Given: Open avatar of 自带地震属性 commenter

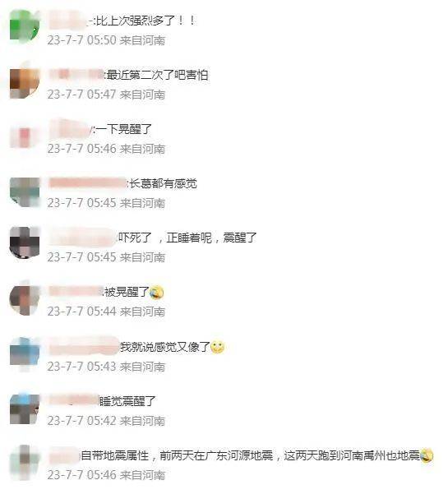Looking at the screenshot, I should tap(25, 463).
